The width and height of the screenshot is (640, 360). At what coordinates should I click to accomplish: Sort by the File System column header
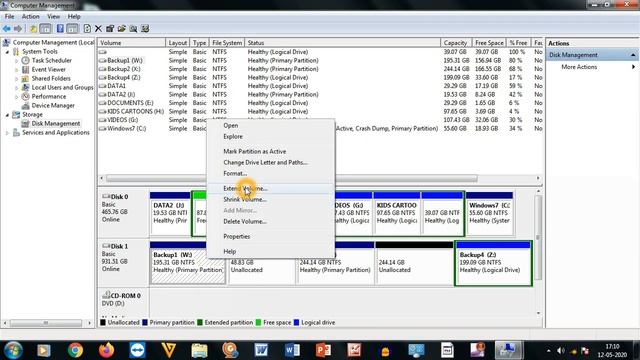tap(227, 43)
